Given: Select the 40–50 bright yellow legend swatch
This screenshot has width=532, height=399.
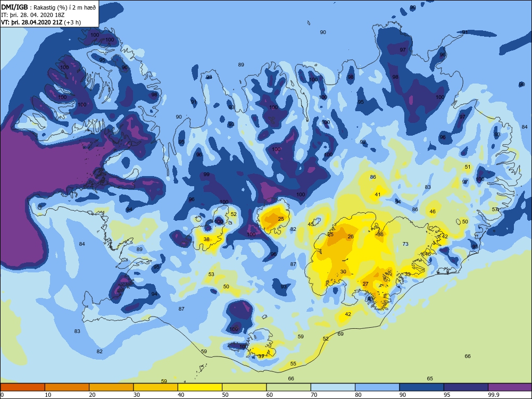Looking at the screenshot, I should [x=200, y=387].
